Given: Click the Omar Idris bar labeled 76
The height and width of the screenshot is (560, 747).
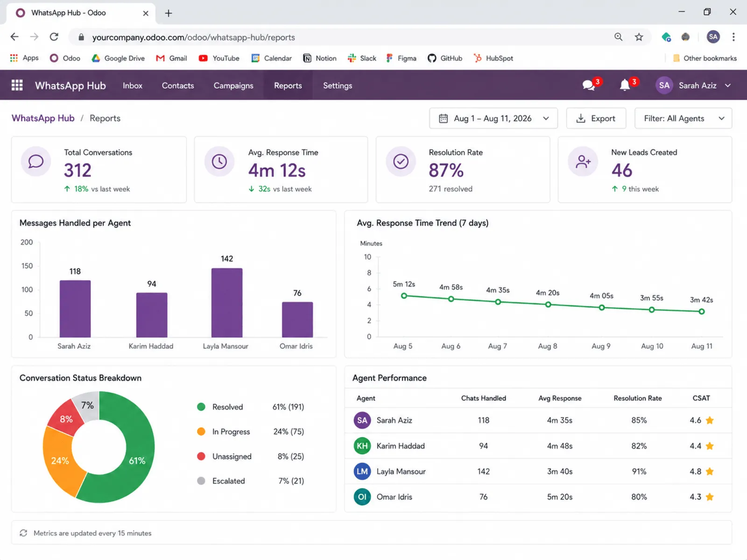Looking at the screenshot, I should (297, 319).
